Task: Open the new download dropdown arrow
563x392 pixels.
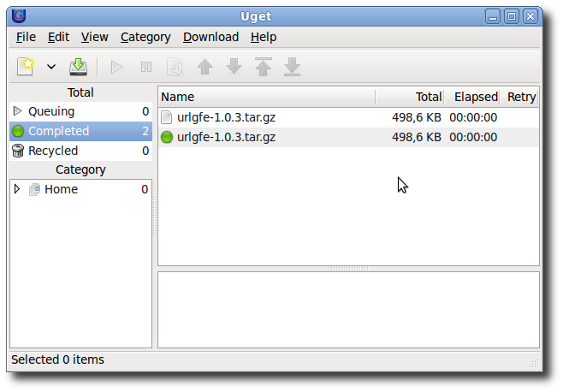Action: click(x=51, y=67)
